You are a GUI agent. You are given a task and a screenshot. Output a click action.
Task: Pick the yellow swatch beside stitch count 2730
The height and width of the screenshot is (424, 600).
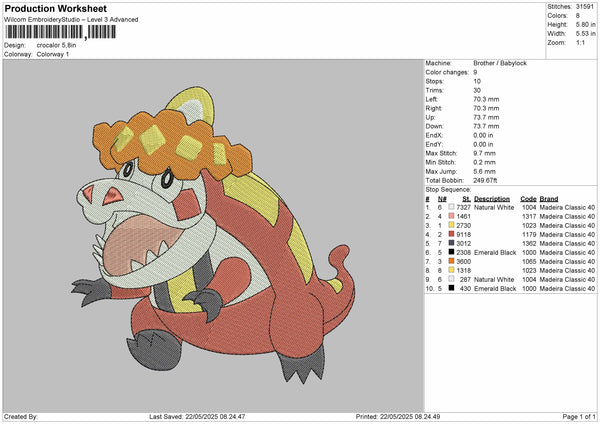pyautogui.click(x=452, y=225)
